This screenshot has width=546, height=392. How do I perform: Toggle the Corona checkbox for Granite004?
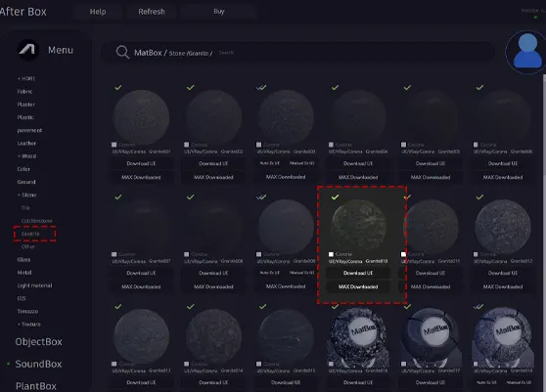pos(331,145)
